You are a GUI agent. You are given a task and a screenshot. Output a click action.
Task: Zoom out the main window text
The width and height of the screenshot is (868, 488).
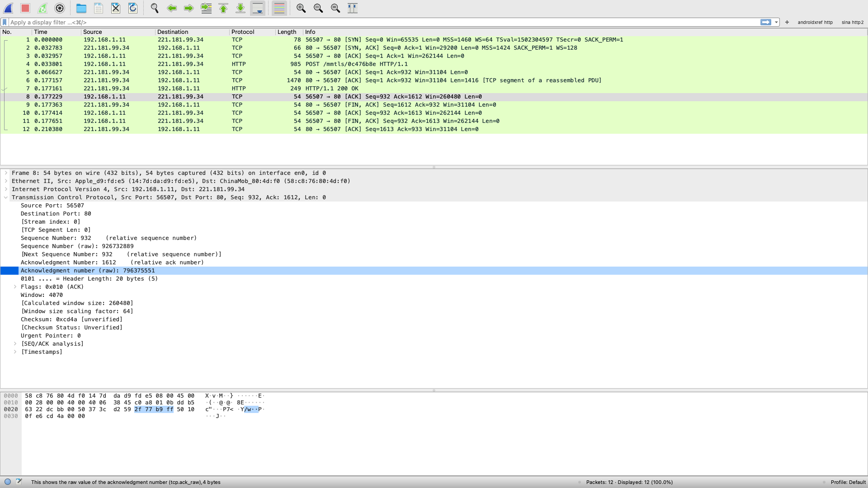pos(318,8)
